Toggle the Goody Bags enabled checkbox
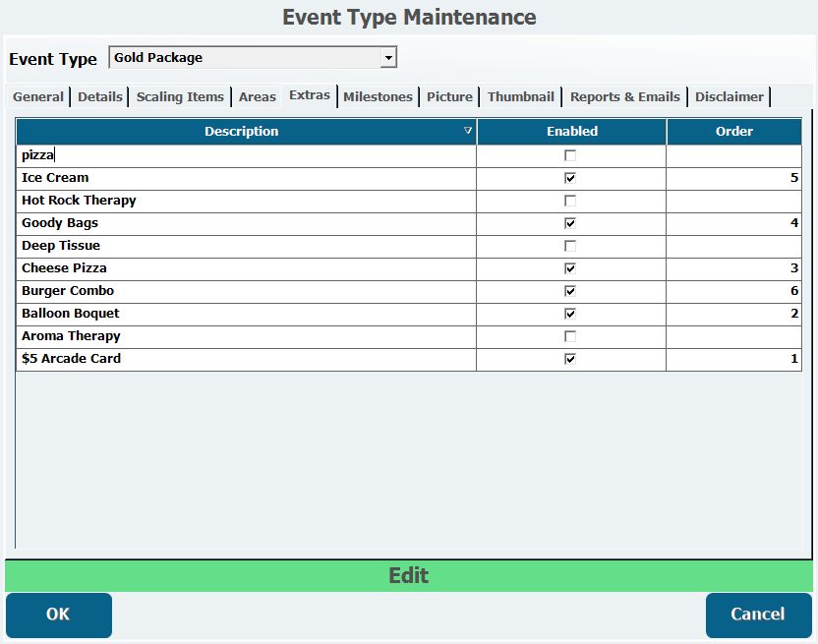This screenshot has width=818, height=644. [570, 223]
